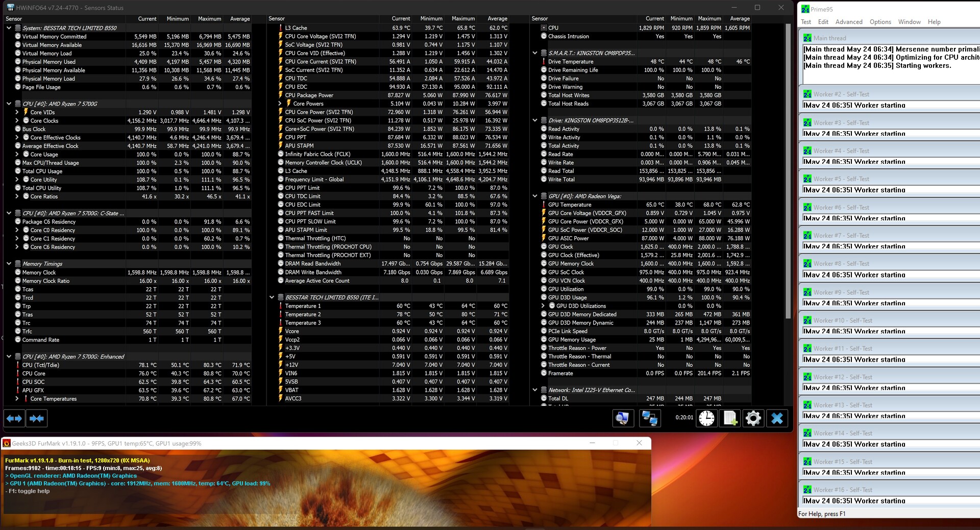Viewport: 980px width, 530px height.
Task: Click the Worker #7 - Self-Test title in Prime95
Action: 842,236
